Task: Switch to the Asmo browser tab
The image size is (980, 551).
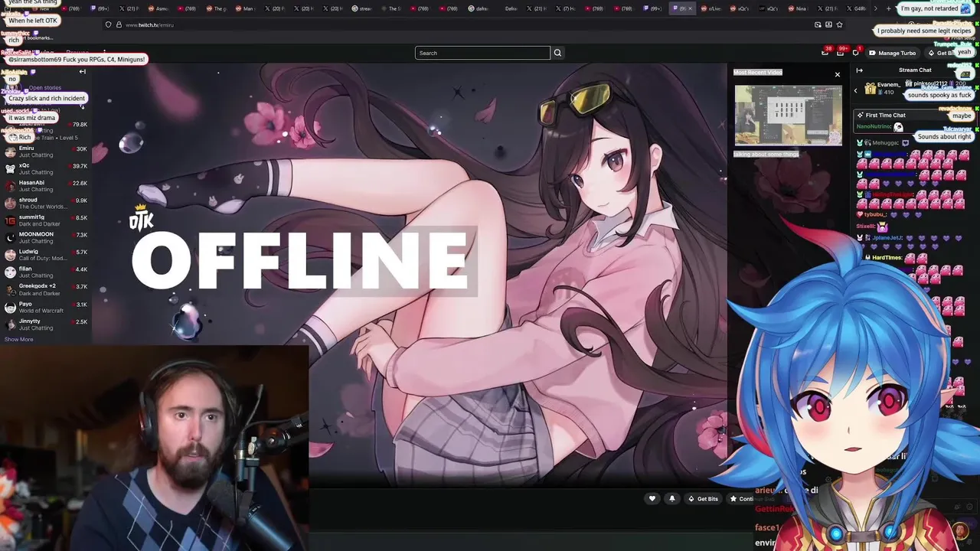Action: coord(158,8)
